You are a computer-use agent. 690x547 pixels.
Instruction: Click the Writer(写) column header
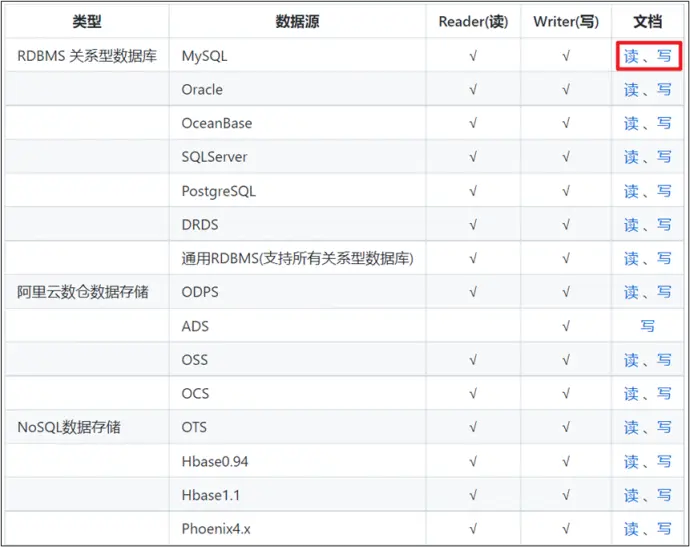[x=566, y=22]
